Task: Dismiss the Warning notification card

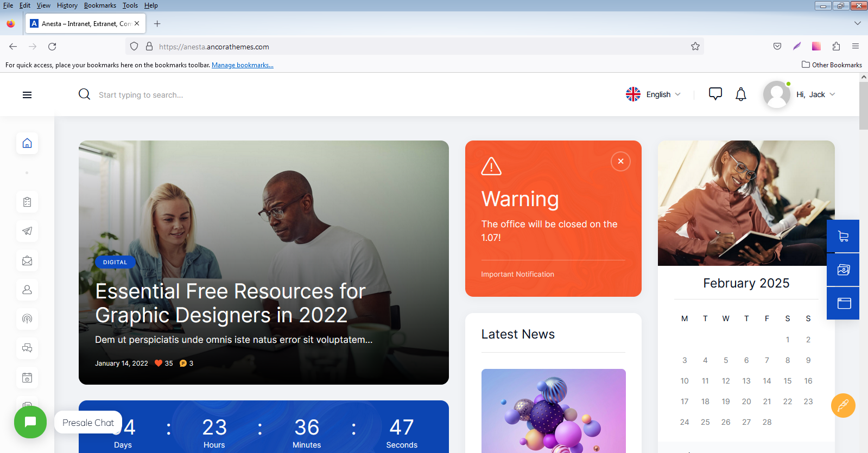Action: 620,161
